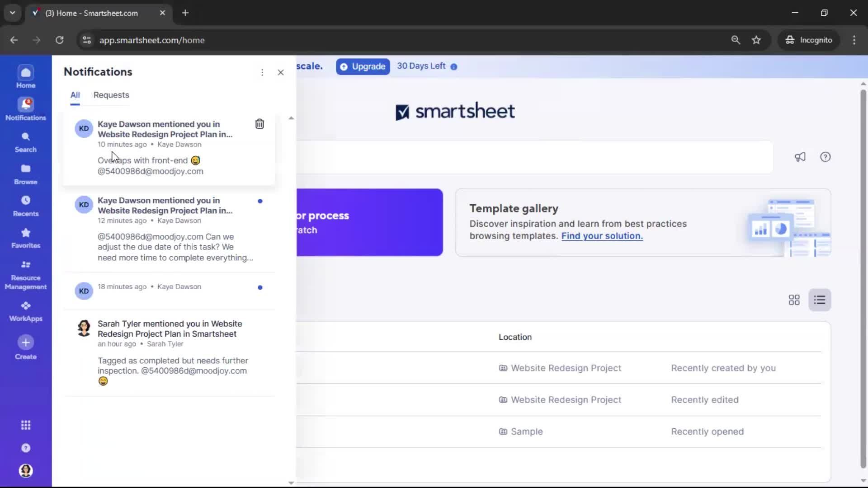Click your profile avatar at sidebar bottom
This screenshot has width=868, height=488.
tap(25, 471)
